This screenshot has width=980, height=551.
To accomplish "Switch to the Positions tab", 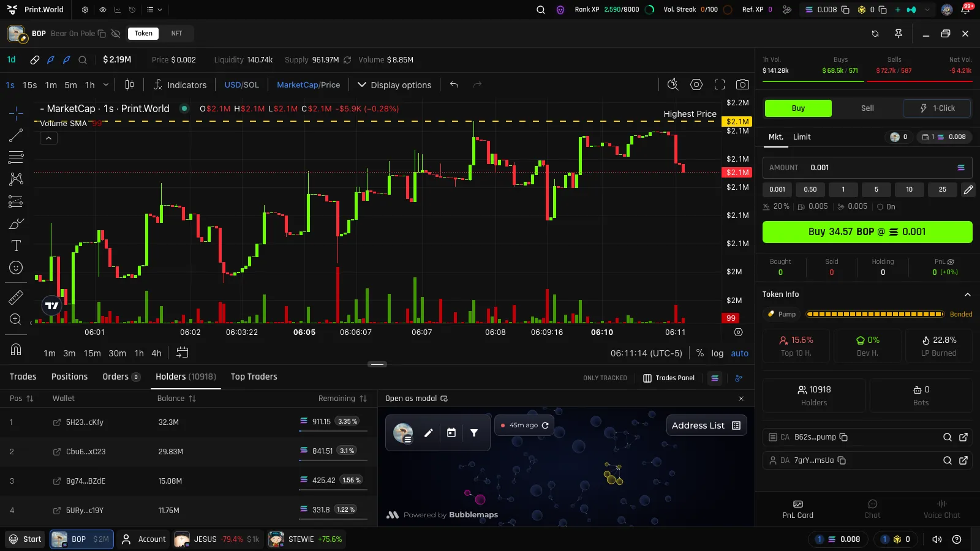I will [69, 377].
